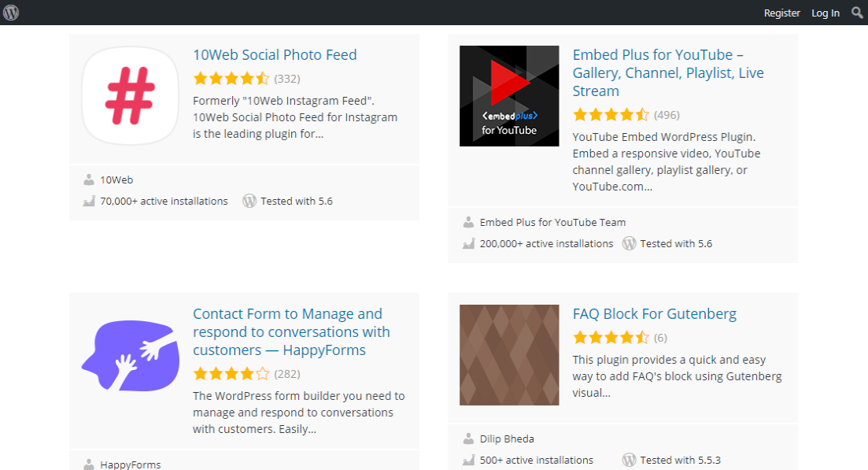Click the (496) review count
This screenshot has height=470, width=868.
(x=667, y=115)
